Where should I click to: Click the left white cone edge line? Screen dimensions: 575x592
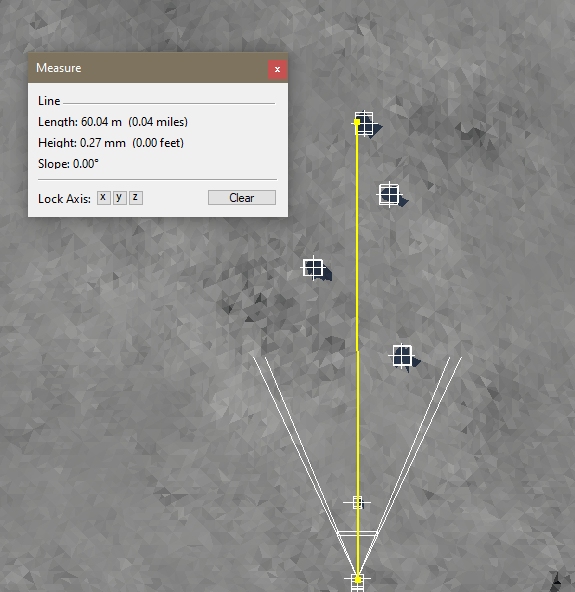coord(305,464)
